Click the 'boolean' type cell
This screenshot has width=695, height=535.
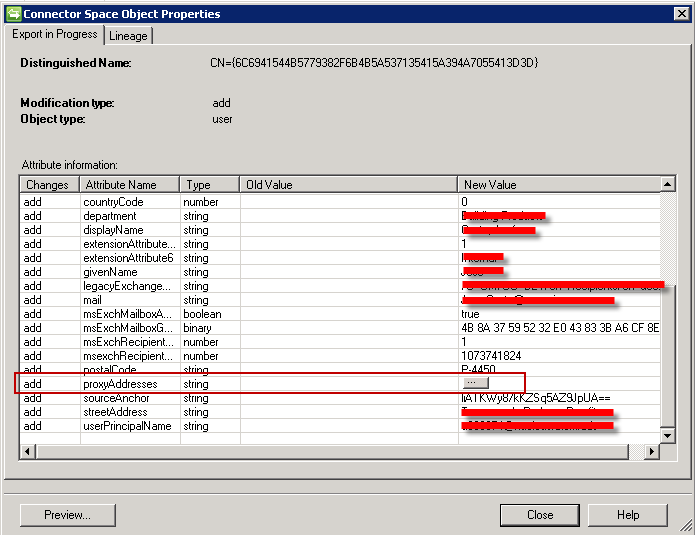tap(202, 314)
